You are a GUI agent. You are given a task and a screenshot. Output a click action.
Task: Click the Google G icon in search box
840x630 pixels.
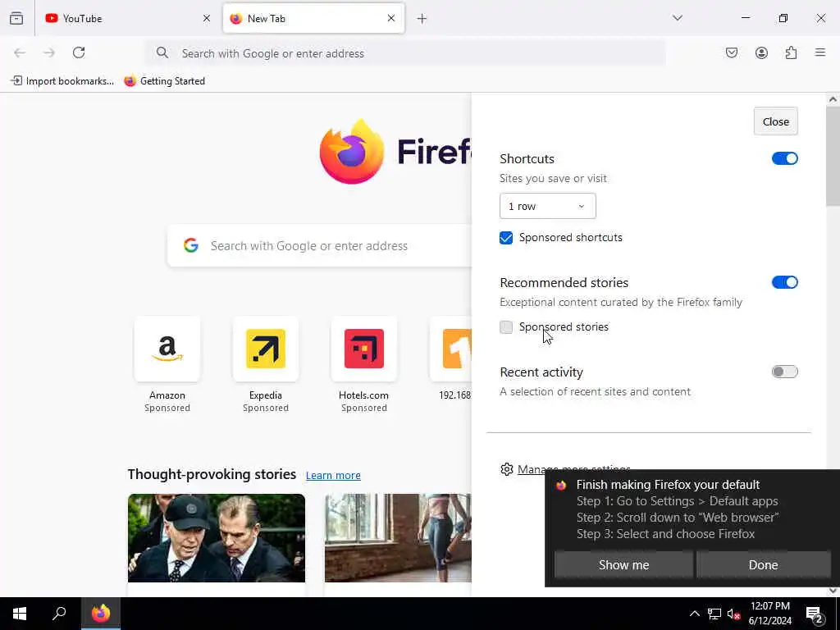click(190, 245)
